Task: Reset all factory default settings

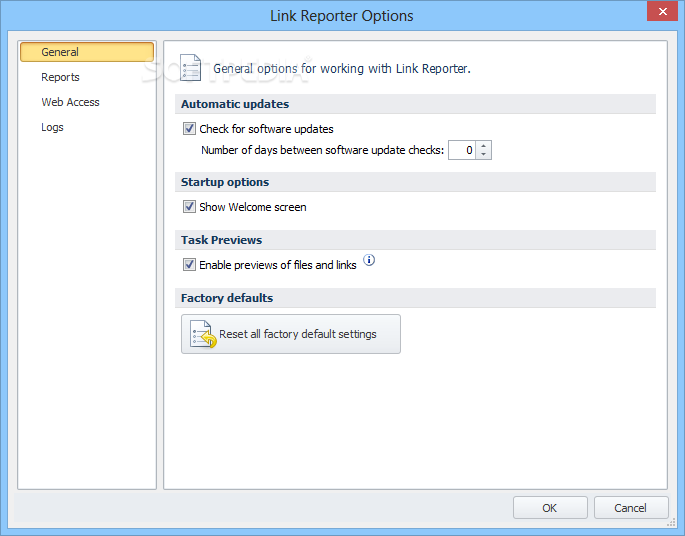Action: pos(291,334)
